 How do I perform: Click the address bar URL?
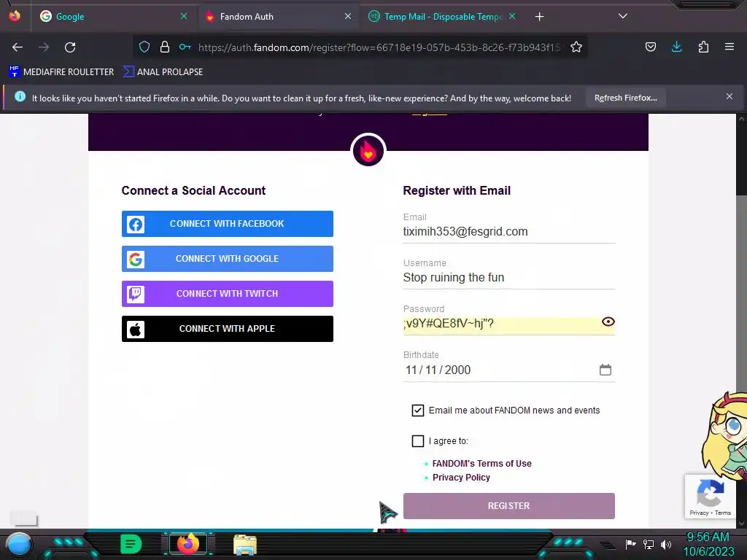(379, 47)
